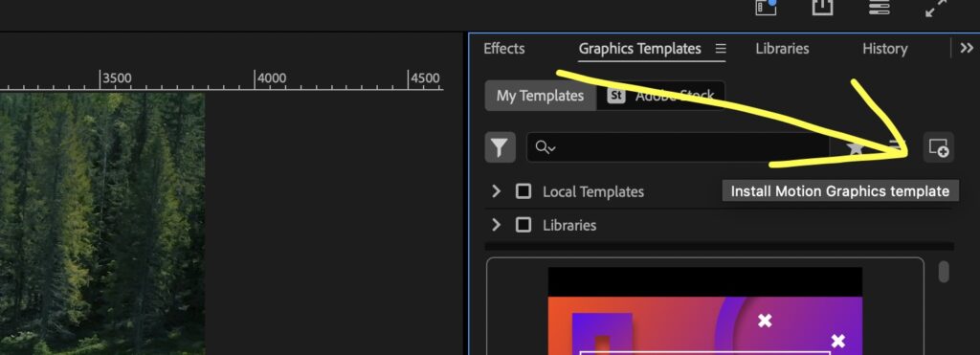Click the 4000 mark on the ruler
This screenshot has width=980, height=355.
[x=271, y=78]
